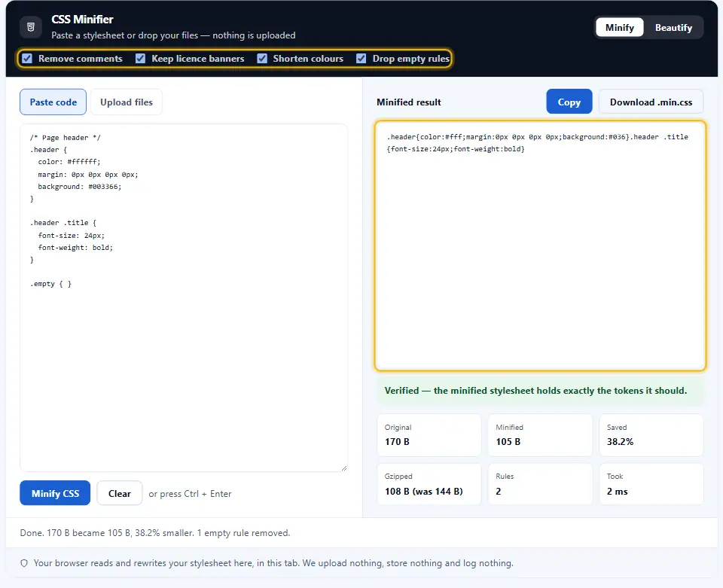
Task: Click the Original 170 B stat card
Action: pos(429,435)
